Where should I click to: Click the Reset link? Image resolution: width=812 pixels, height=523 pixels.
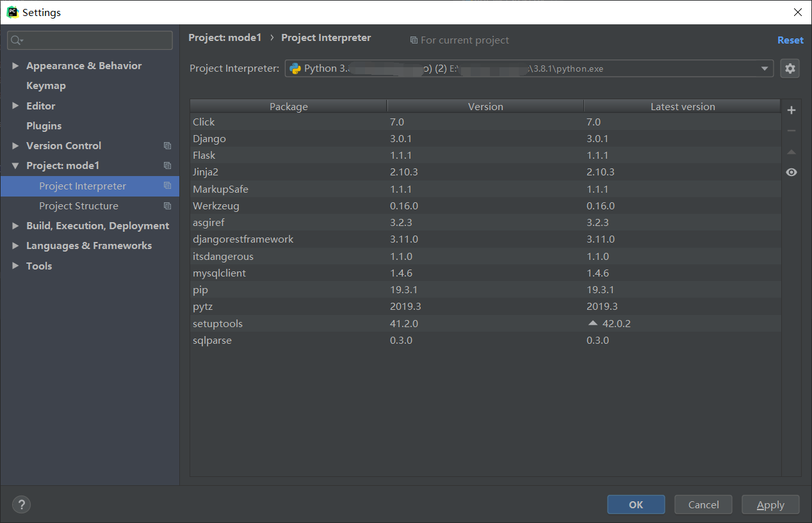click(790, 40)
